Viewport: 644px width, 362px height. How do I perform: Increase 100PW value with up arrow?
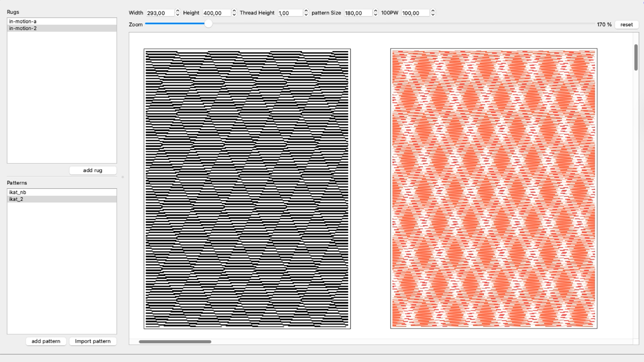click(433, 11)
